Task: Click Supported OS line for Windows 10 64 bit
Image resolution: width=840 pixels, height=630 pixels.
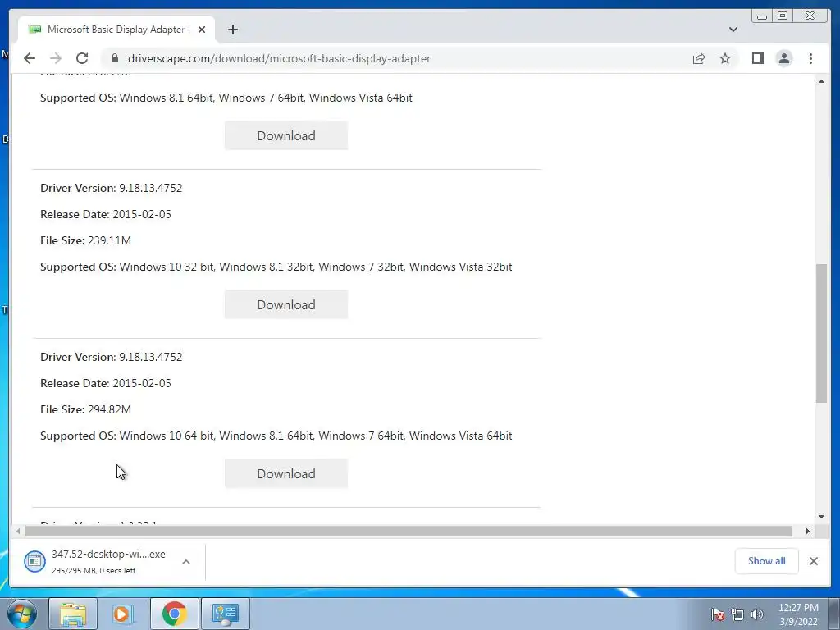Action: point(276,436)
